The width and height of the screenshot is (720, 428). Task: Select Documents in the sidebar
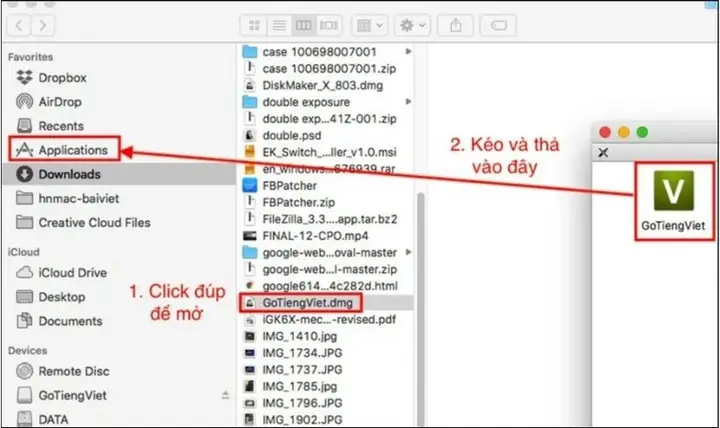pyautogui.click(x=70, y=321)
